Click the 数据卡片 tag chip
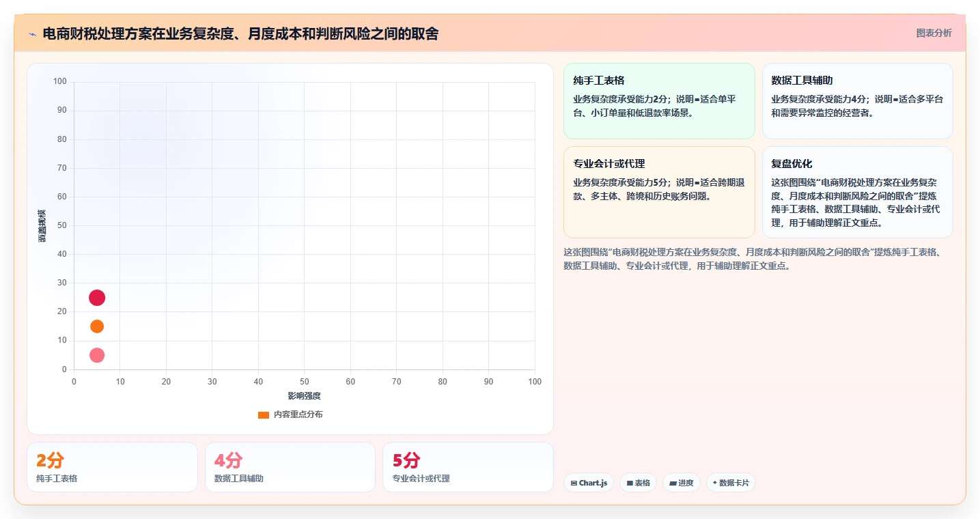The width and height of the screenshot is (980, 519). point(731,483)
